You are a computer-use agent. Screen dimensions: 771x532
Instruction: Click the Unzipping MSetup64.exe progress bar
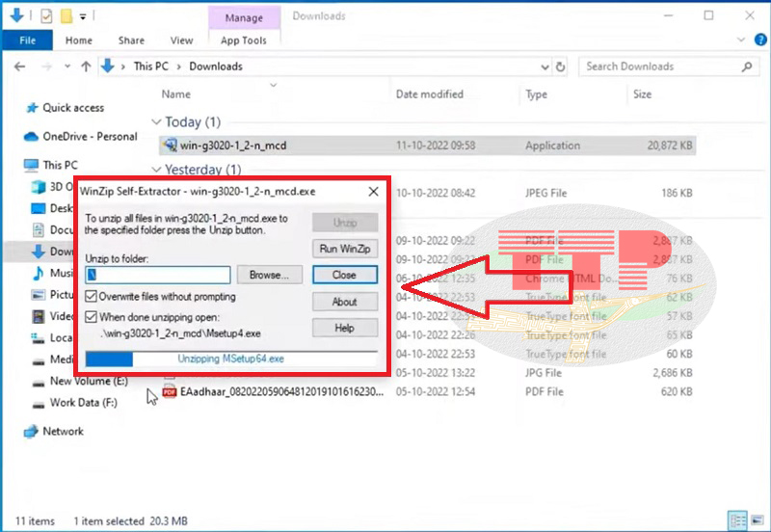pos(231,359)
